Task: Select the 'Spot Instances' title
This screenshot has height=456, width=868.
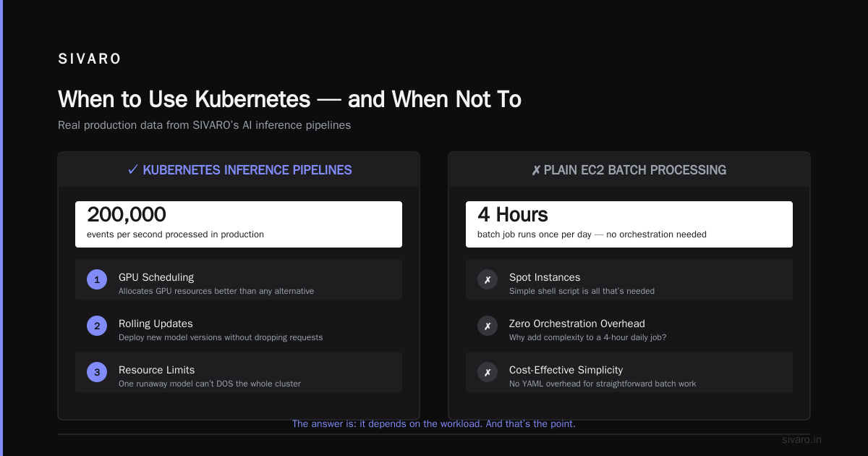Action: 545,277
